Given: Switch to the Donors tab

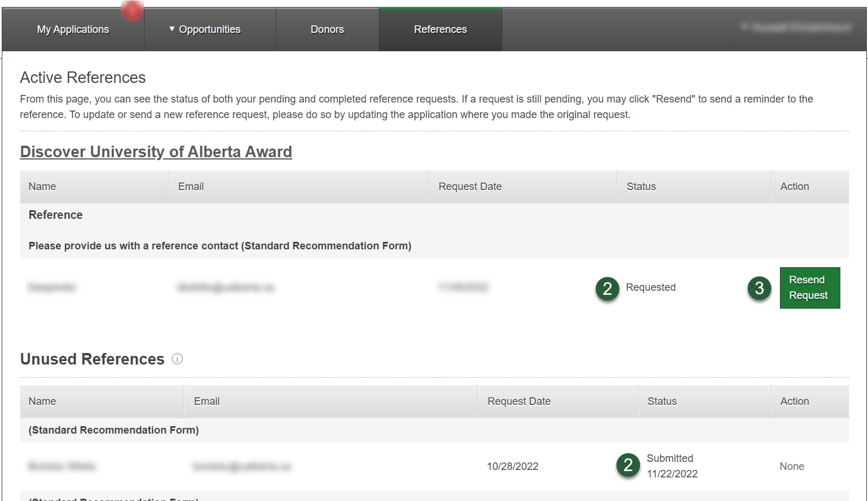Looking at the screenshot, I should pyautogui.click(x=327, y=29).
